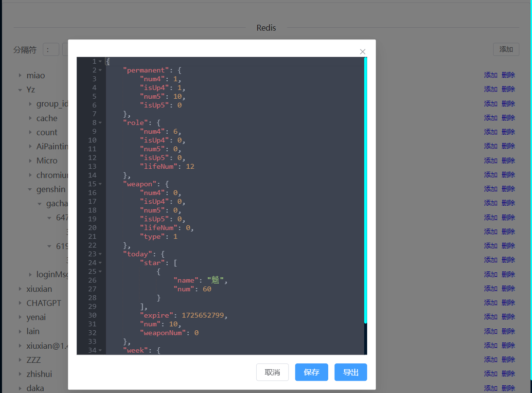This screenshot has width=532, height=393.
Task: Expand the ZZZ node arrow
Action: 20,360
